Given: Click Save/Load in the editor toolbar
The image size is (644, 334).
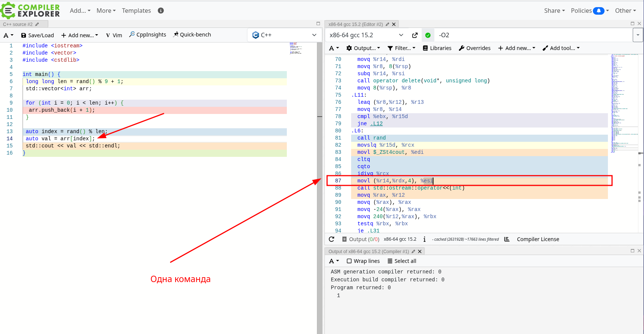Looking at the screenshot, I should coord(38,35).
